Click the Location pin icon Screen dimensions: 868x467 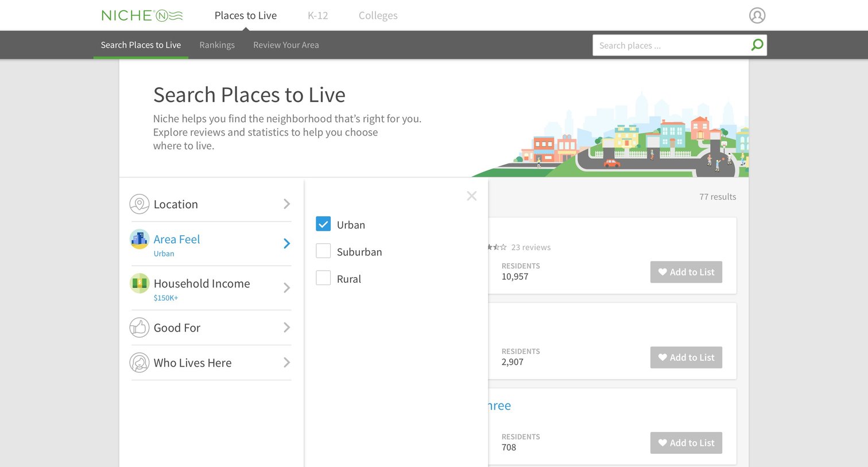[x=139, y=204]
